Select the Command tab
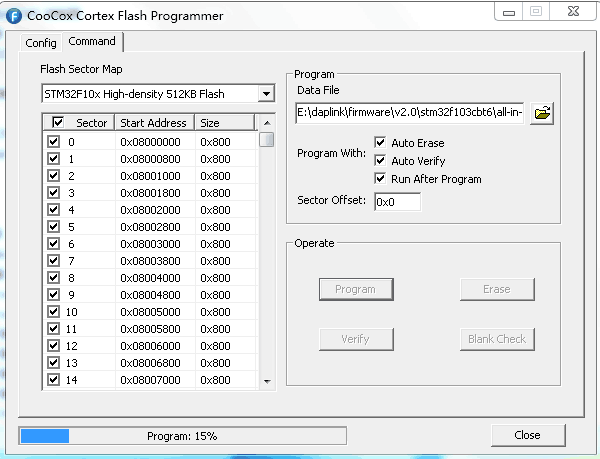Screen dimensions: 600x459 point(92,41)
